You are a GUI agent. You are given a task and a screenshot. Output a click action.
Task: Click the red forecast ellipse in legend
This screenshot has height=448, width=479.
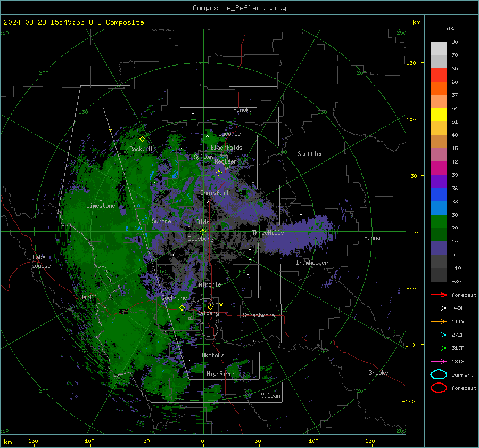(x=439, y=388)
